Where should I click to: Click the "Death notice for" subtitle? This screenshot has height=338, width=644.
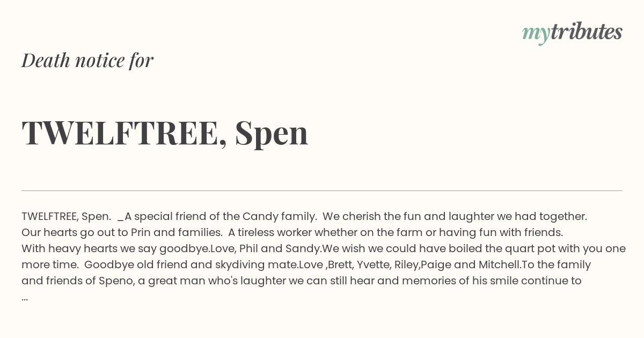(87, 60)
